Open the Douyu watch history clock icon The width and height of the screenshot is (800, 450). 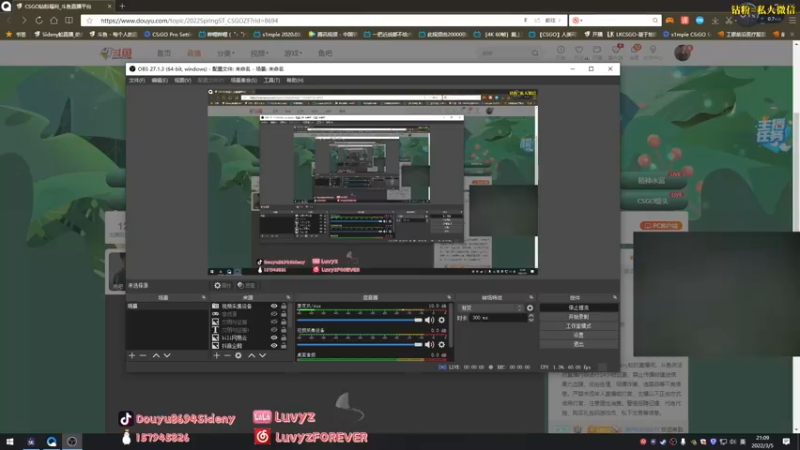point(561,50)
